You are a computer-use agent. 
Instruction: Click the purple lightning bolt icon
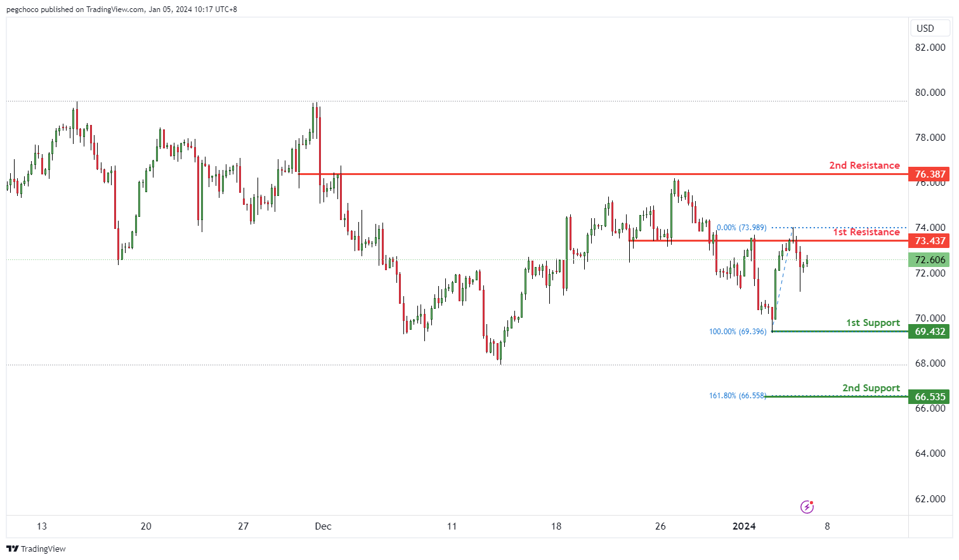(807, 507)
